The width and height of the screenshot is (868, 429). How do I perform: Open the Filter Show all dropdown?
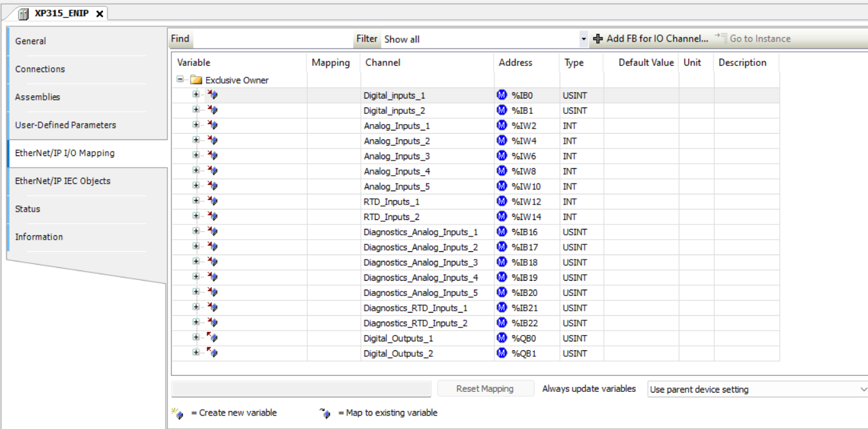583,39
